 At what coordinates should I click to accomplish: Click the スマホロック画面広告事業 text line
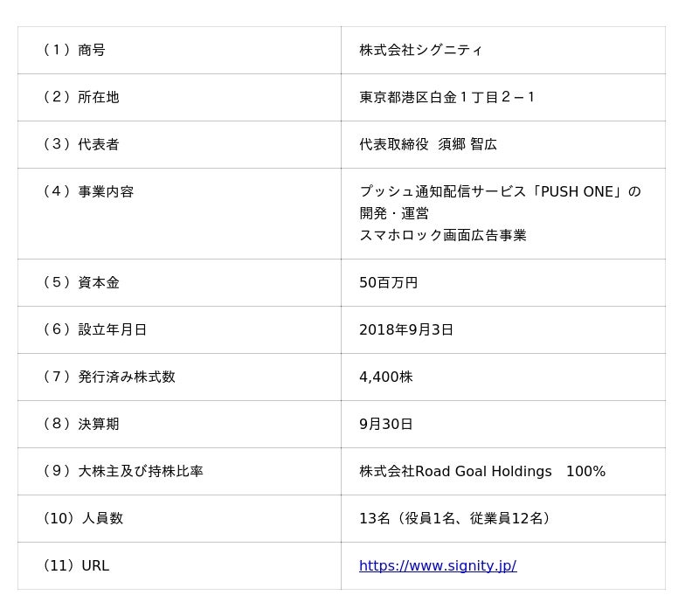pyautogui.click(x=442, y=236)
